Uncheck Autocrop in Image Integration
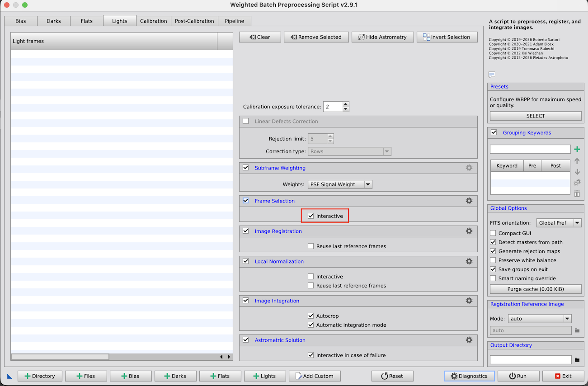The height and width of the screenshot is (386, 588). (x=311, y=316)
